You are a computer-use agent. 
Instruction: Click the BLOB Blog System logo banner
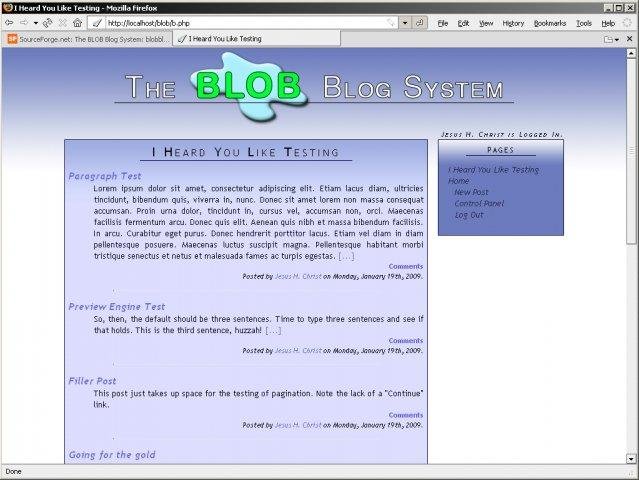[314, 87]
